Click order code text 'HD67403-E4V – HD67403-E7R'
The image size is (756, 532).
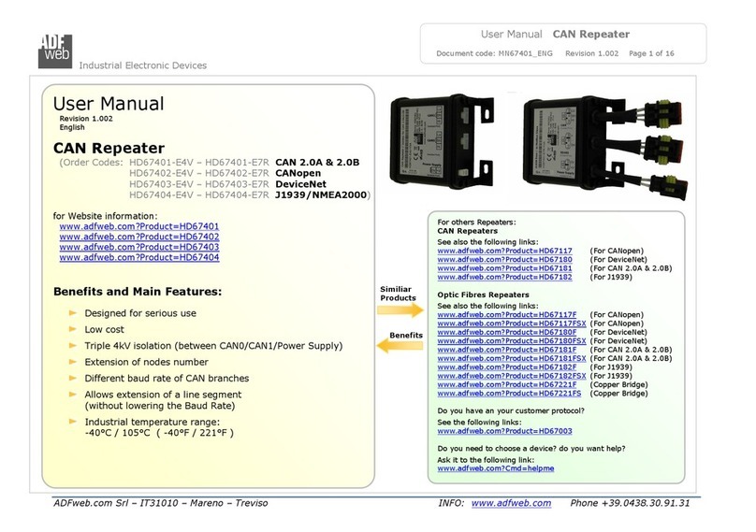coord(199,184)
